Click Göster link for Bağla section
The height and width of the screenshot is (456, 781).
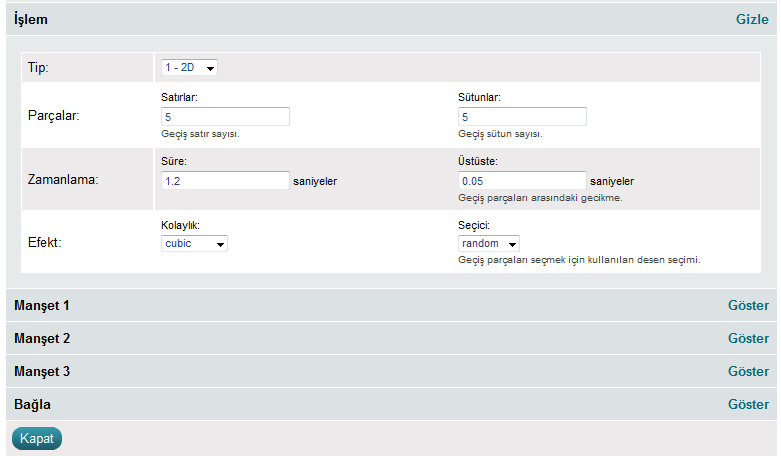748,405
